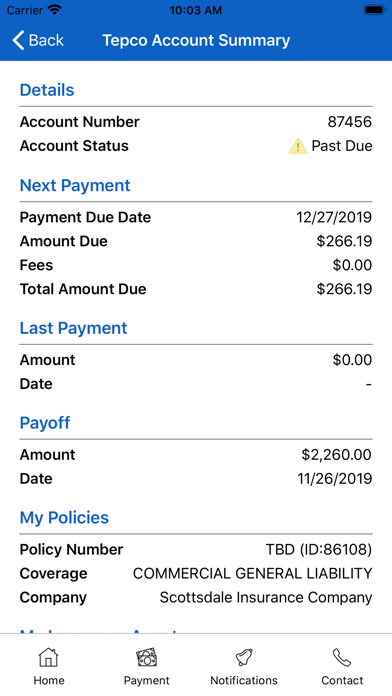Open the Home tab house icon

click(49, 657)
